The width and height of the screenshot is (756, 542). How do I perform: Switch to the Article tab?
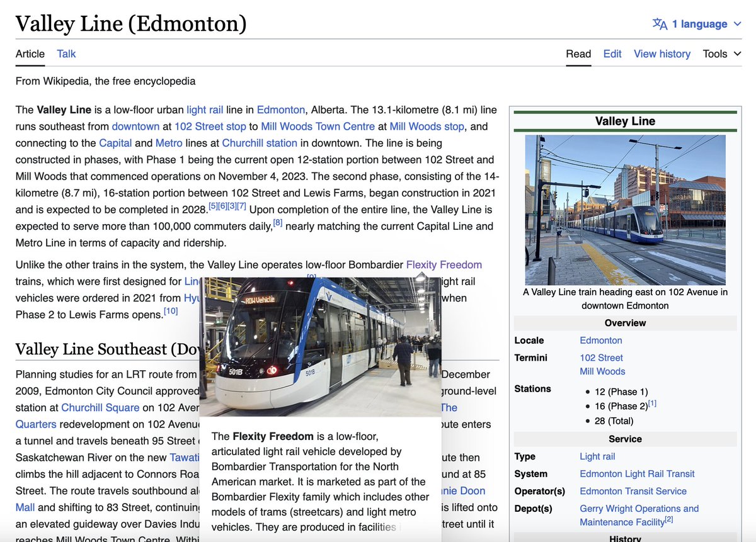[30, 54]
